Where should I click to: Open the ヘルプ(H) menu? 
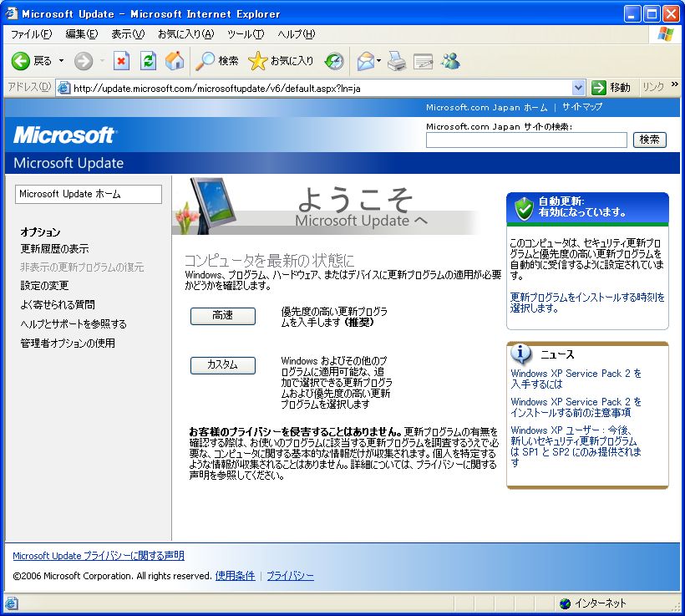click(x=296, y=34)
